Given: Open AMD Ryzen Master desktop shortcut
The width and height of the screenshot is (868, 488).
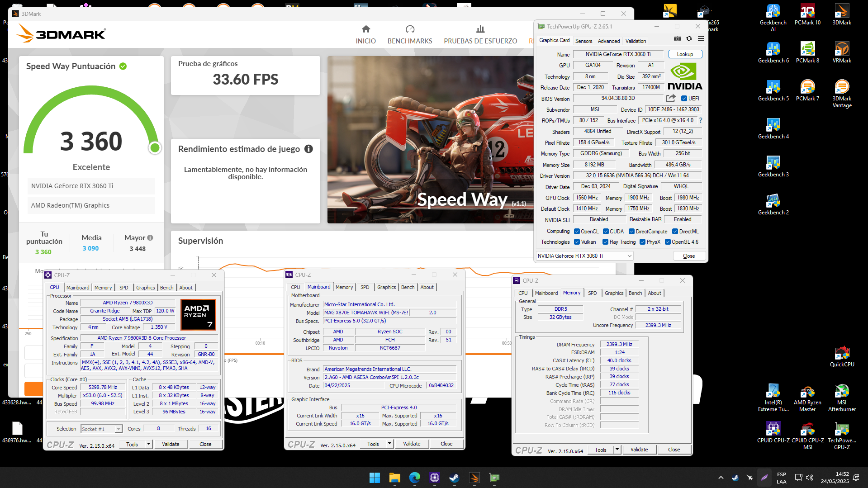Looking at the screenshot, I should (x=807, y=398).
